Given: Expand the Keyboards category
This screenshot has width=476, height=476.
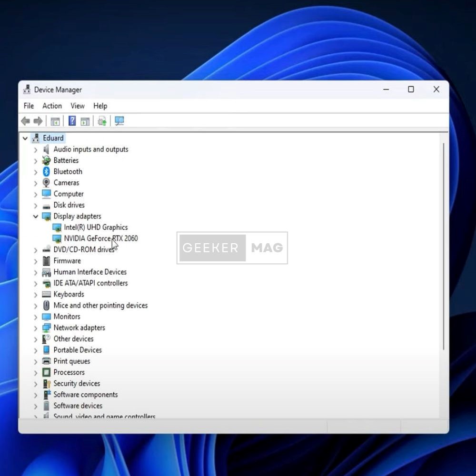Looking at the screenshot, I should tap(36, 295).
